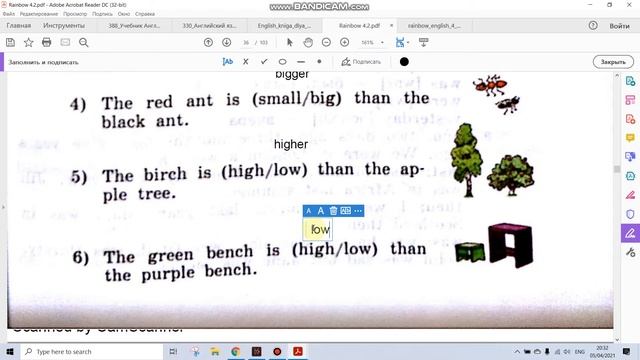This screenshot has height=360, width=640.
Task: Open the Edit PDF pink sidebar icon
Action: point(630,100)
